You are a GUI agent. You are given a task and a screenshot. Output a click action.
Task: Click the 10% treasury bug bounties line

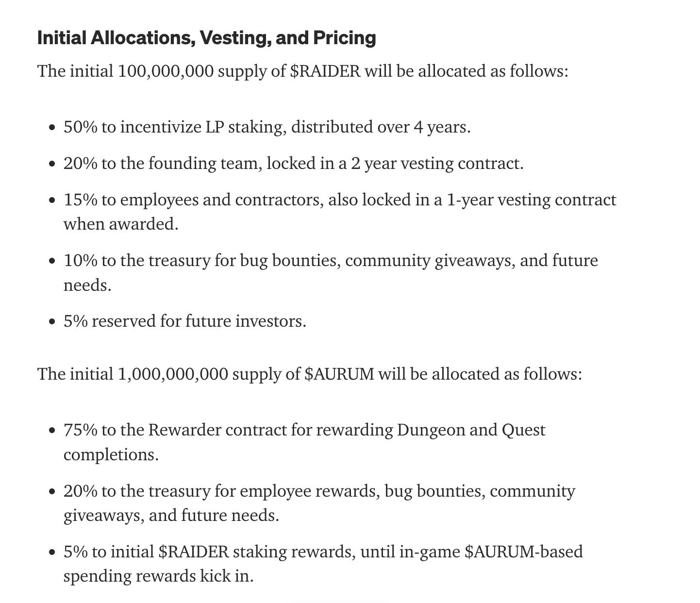331,261
